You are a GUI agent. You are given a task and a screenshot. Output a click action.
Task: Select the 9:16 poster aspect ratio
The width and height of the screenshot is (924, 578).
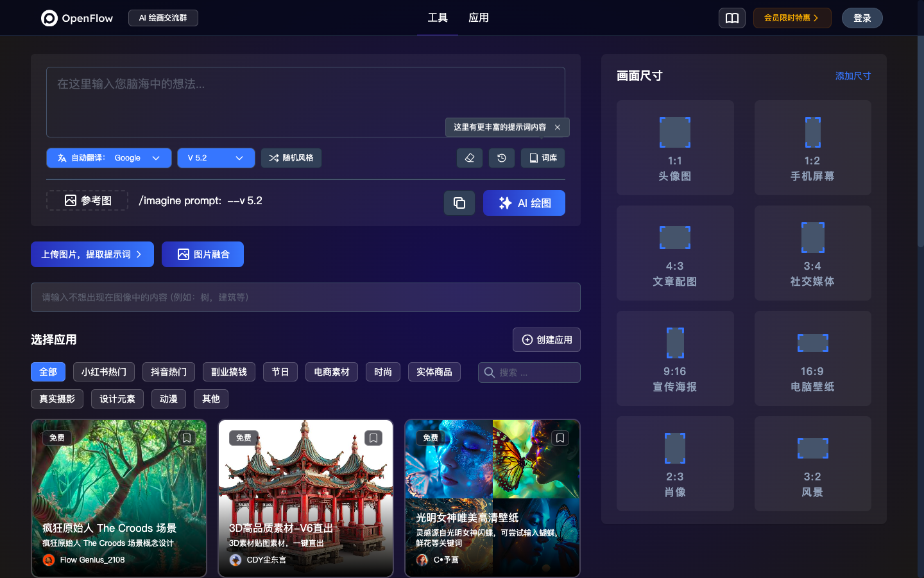[x=675, y=358]
